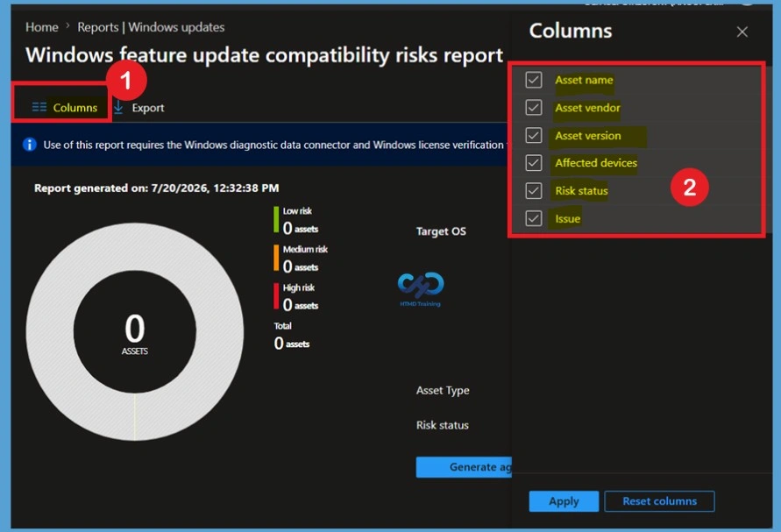This screenshot has width=781, height=532.
Task: Select the Export toolbar option
Action: [139, 108]
